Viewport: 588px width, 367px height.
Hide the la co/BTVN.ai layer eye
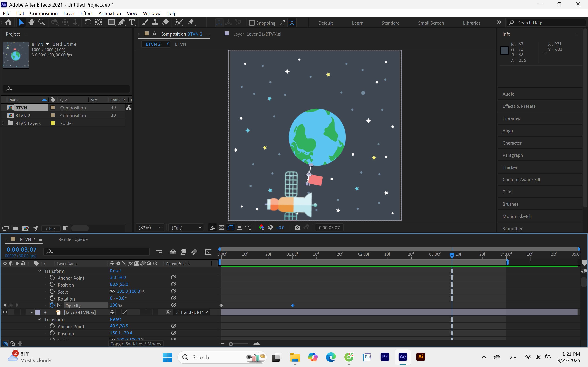[5, 312]
